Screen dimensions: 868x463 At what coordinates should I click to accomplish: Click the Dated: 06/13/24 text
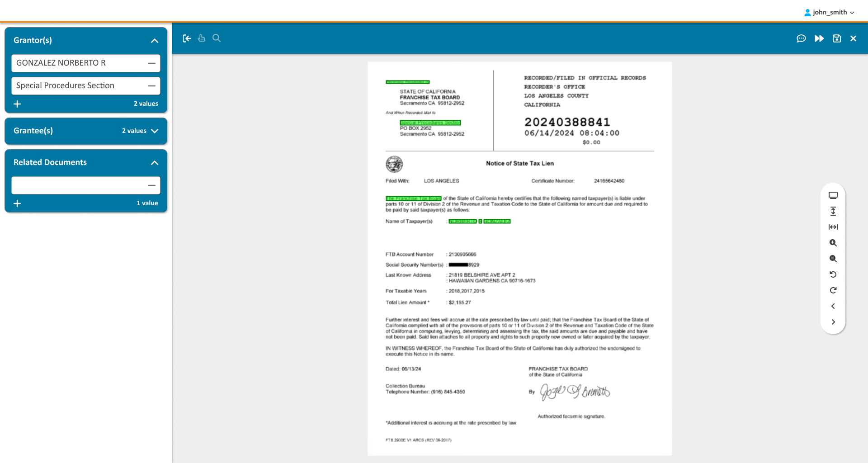click(x=403, y=369)
